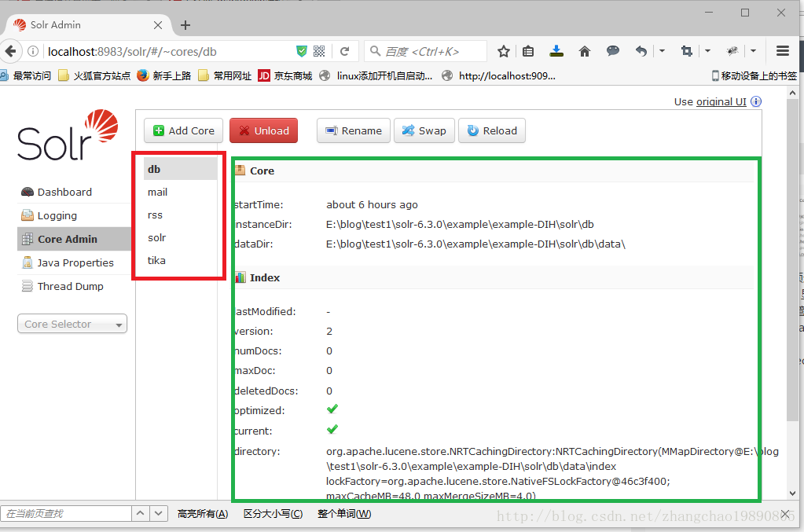Viewport: 804px width, 532px height.
Task: Click the info icon beside original UI
Action: (x=756, y=101)
